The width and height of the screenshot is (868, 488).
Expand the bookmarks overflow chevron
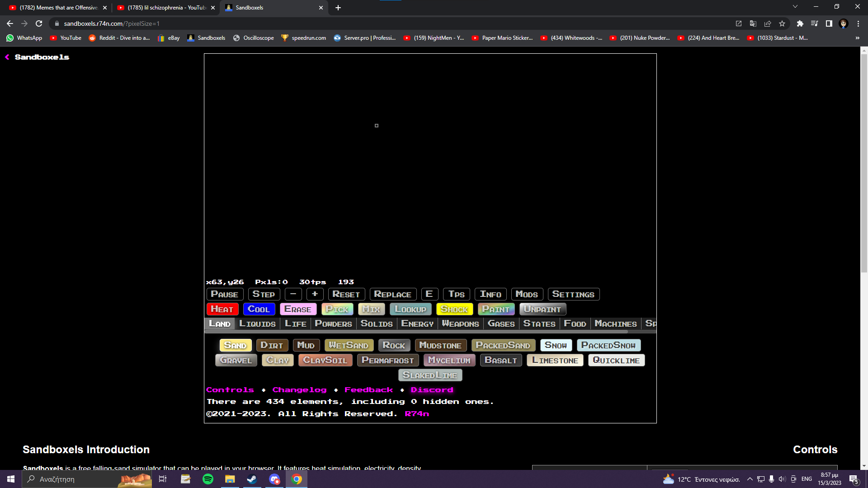click(x=857, y=38)
